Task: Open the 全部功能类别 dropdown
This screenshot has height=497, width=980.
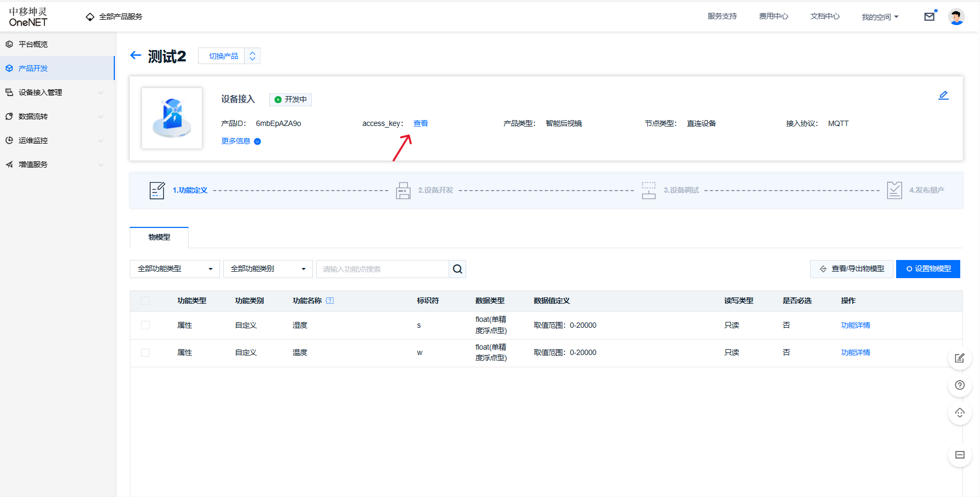Action: [x=268, y=269]
